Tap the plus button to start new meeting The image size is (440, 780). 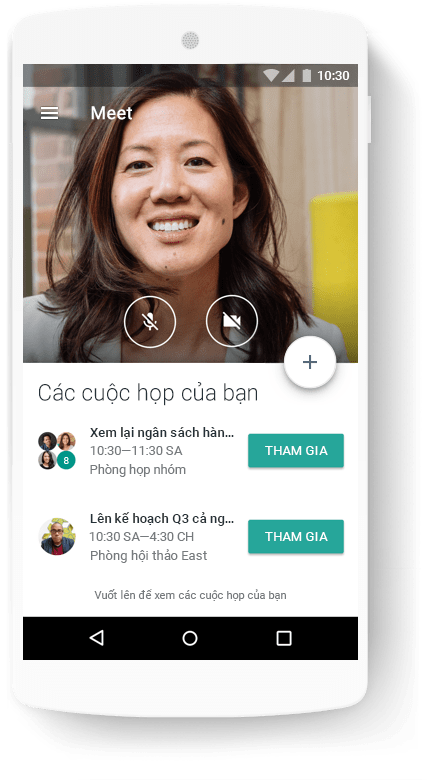pyautogui.click(x=310, y=362)
